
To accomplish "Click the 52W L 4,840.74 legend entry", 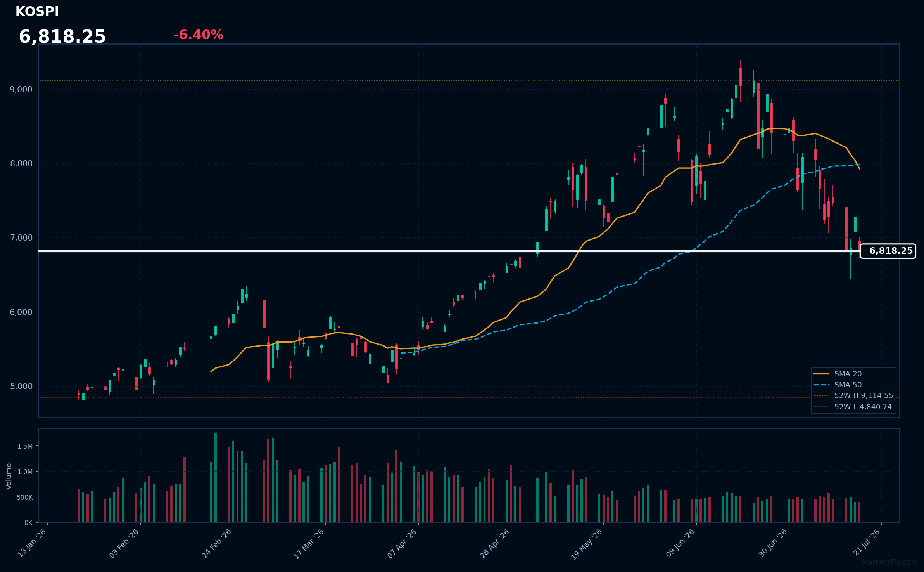I will coord(853,407).
